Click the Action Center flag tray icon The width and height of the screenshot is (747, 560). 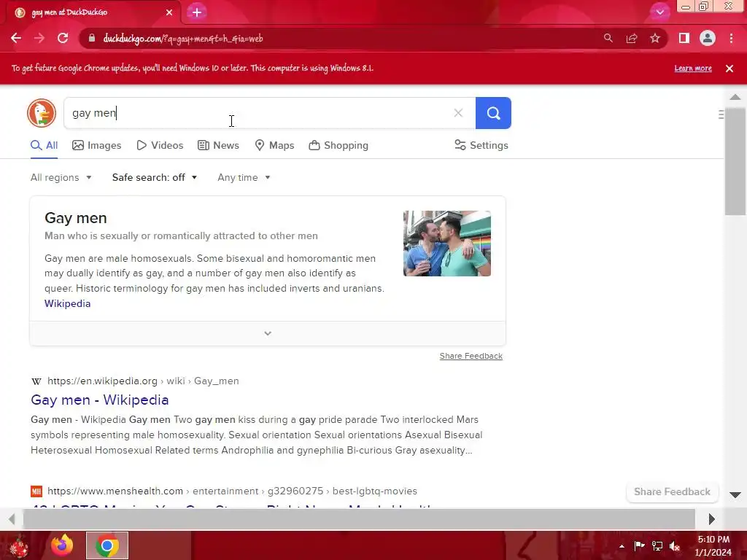[x=639, y=545]
